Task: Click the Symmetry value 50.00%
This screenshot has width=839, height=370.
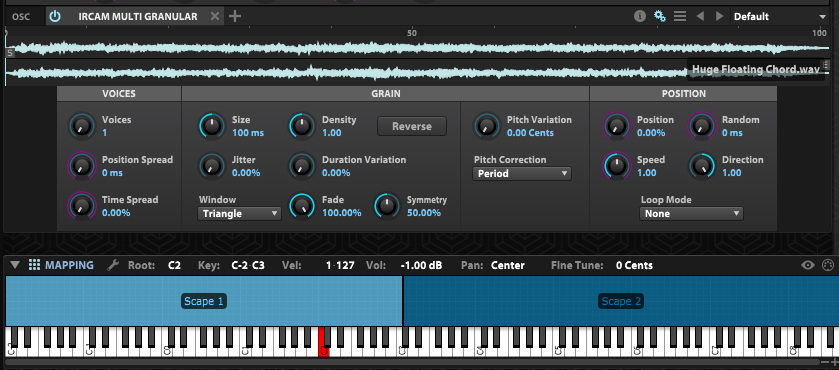Action: 424,213
